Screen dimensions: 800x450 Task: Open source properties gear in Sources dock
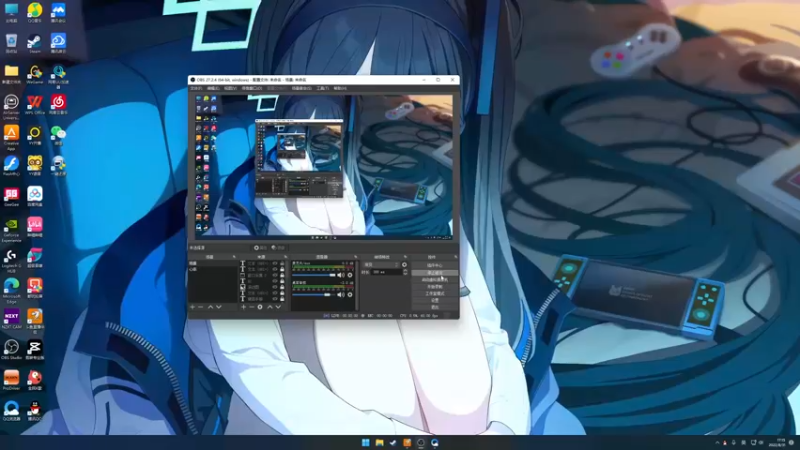coord(260,307)
